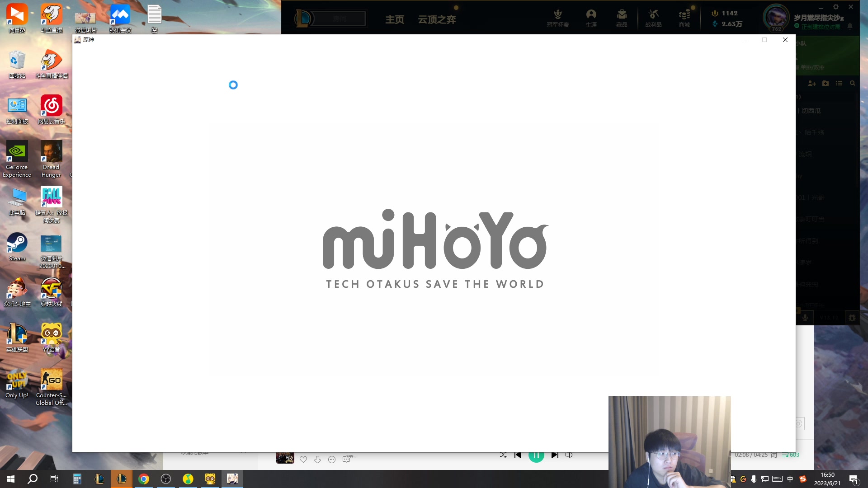
Task: Switch to the 主页 home tab
Action: (x=395, y=19)
